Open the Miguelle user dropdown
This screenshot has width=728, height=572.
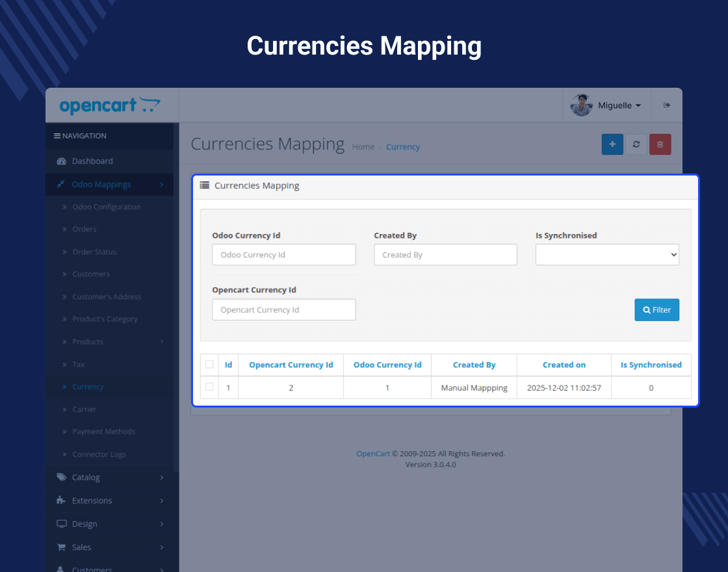pyautogui.click(x=619, y=105)
